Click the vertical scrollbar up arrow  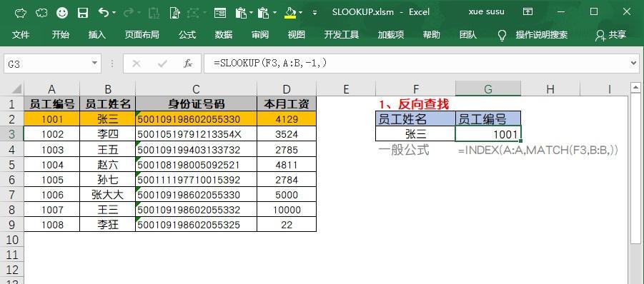pyautogui.click(x=635, y=87)
